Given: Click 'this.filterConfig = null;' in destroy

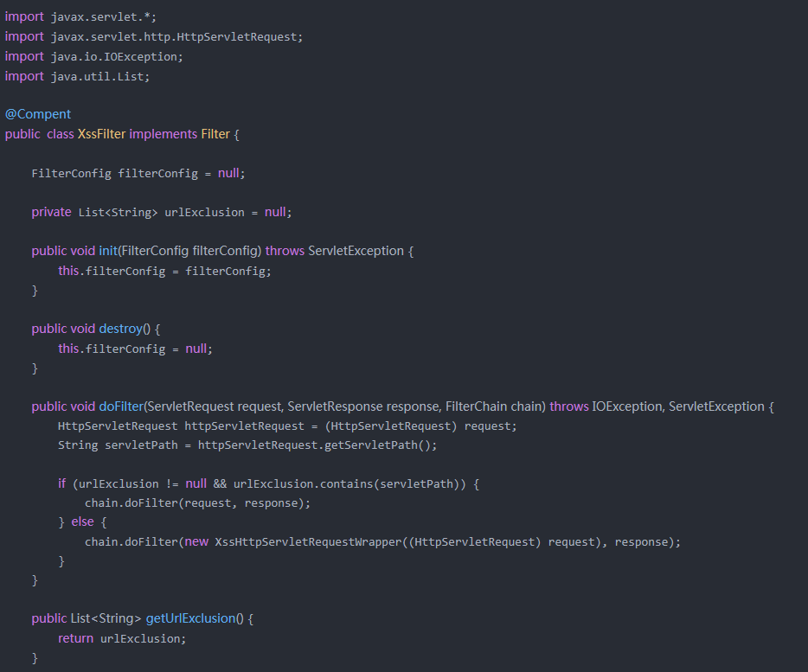Looking at the screenshot, I should pos(136,349).
